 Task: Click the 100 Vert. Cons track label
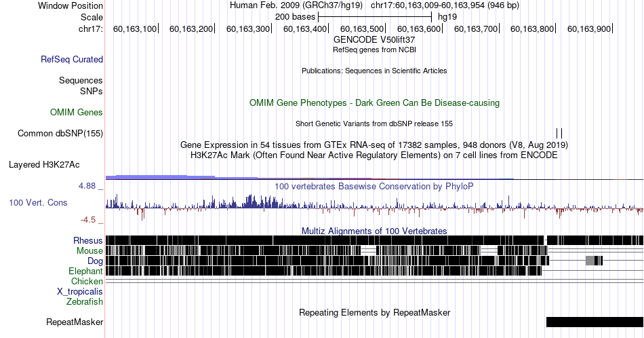click(38, 202)
